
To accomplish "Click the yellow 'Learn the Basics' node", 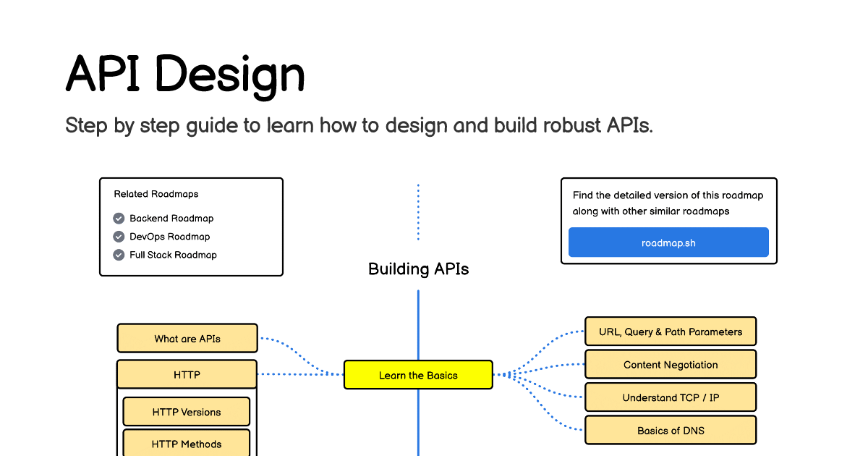I will click(418, 374).
